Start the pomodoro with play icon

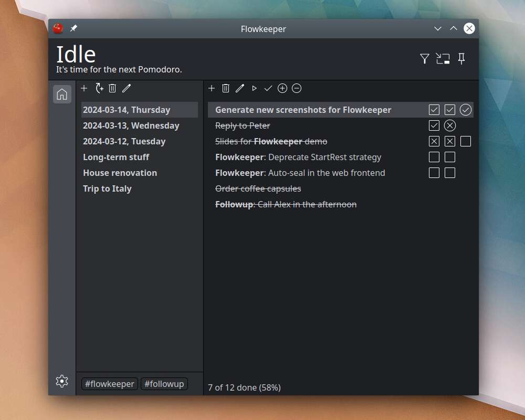(254, 88)
